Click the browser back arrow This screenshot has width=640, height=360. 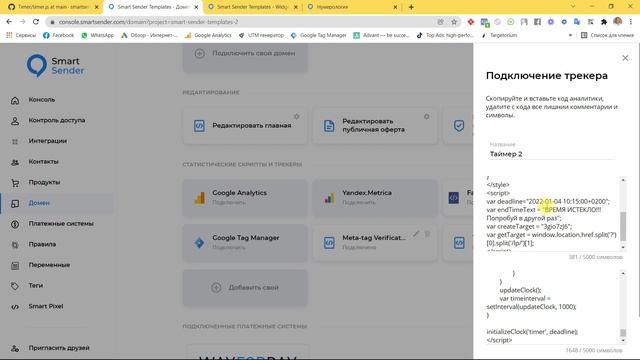tap(9, 22)
